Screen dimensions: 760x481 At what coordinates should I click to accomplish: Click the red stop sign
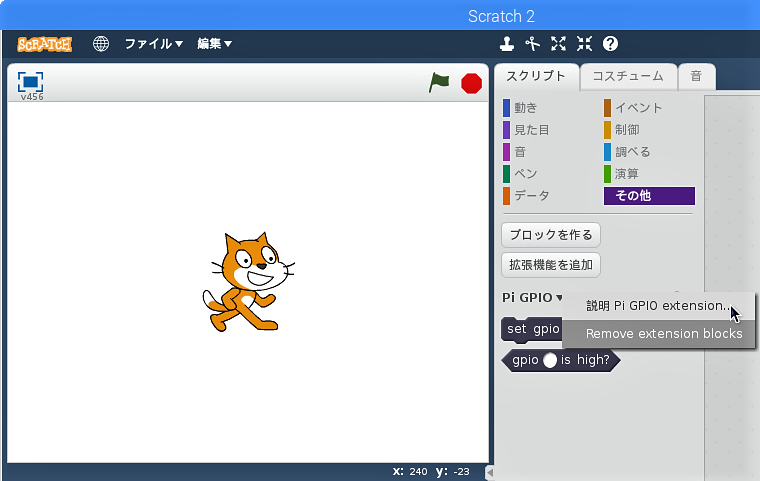(x=471, y=83)
